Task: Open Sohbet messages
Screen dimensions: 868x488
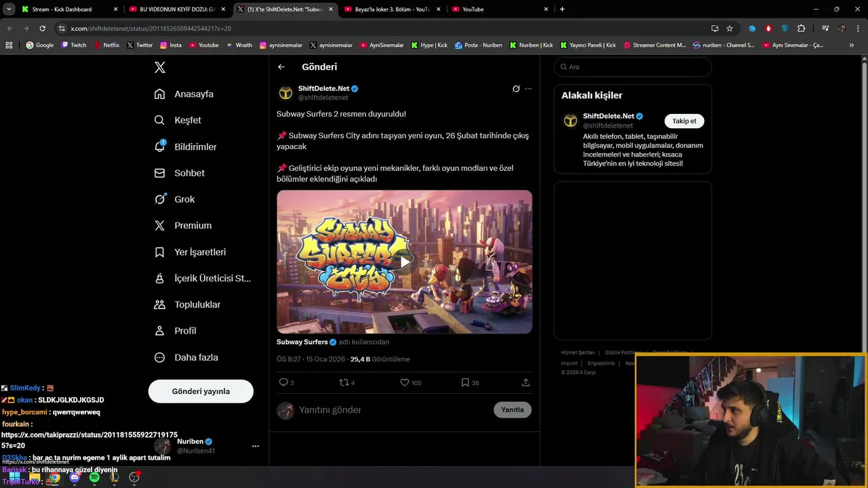Action: 179,173
